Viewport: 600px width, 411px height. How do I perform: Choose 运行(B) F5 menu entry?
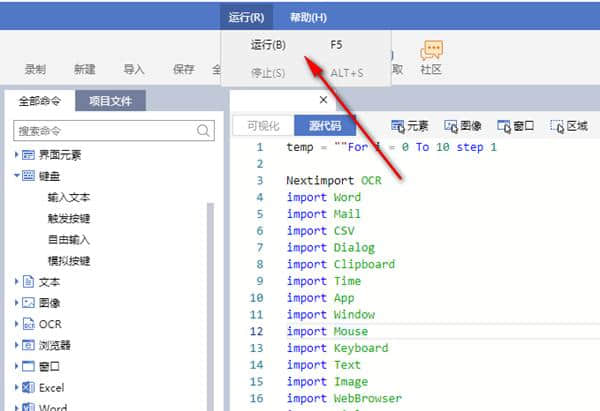[x=306, y=45]
